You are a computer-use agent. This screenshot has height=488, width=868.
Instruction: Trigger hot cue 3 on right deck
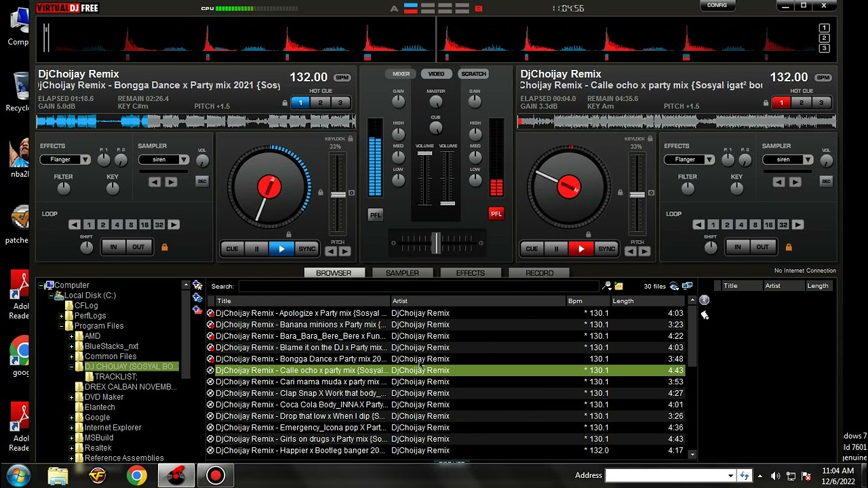point(821,102)
